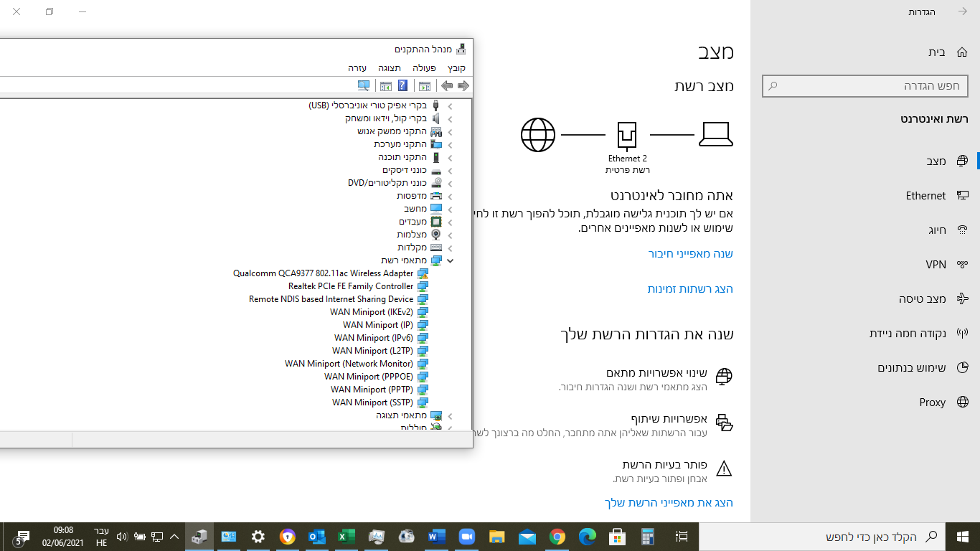980x551 pixels.
Task: Collapse the מתאמי רשת node
Action: (x=451, y=260)
